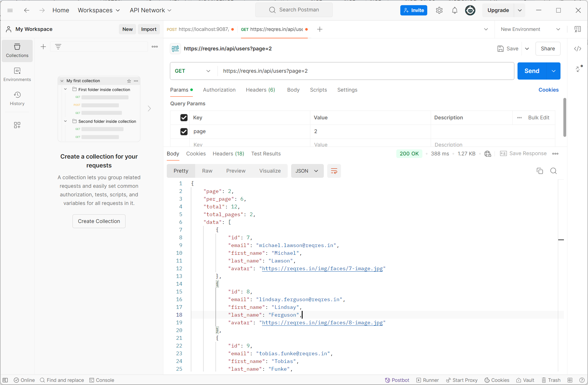Open Postbot in status bar

tap(397, 380)
